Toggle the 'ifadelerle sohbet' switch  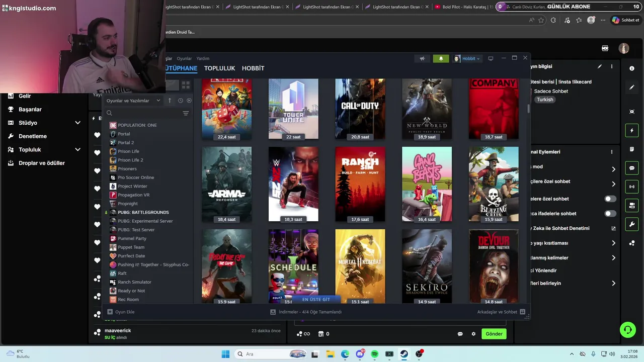tap(610, 214)
